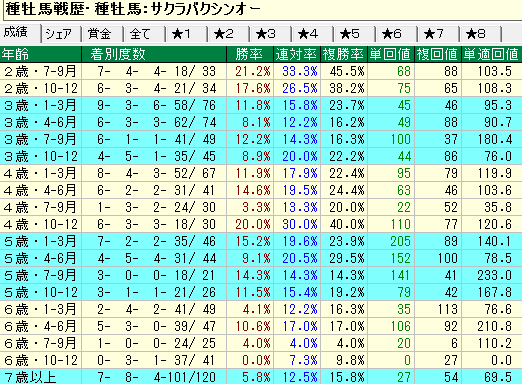Select the ★8 tab
Image resolution: width=522 pixels, height=384 pixels.
pyautogui.click(x=480, y=34)
